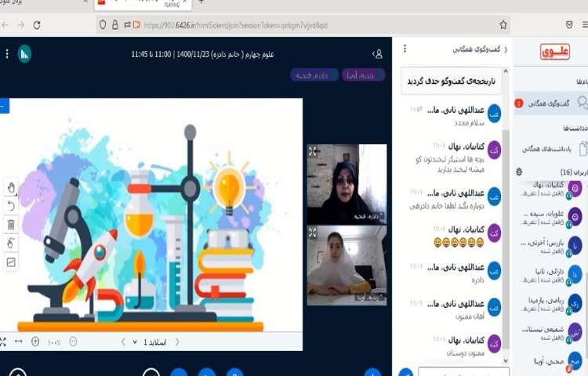Open the دادره، فتحیه webcam name menu

click(x=368, y=216)
